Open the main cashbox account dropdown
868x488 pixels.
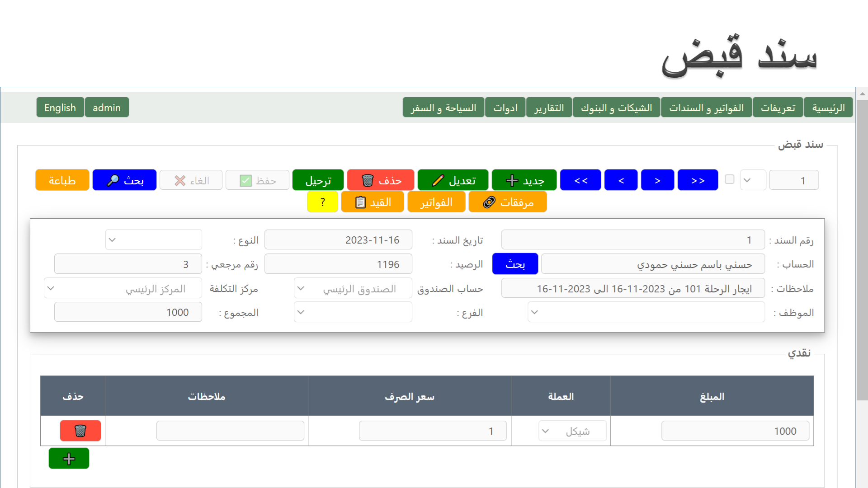point(353,288)
